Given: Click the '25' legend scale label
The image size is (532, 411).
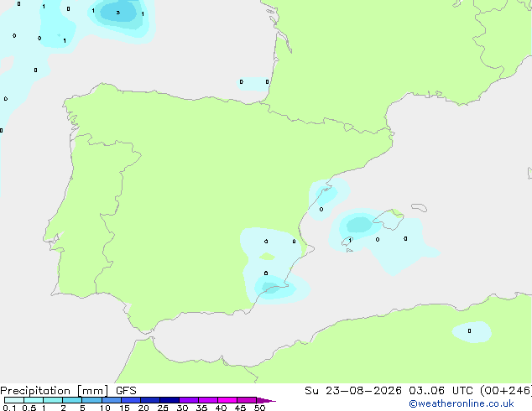Looking at the screenshot, I should 163,408.
